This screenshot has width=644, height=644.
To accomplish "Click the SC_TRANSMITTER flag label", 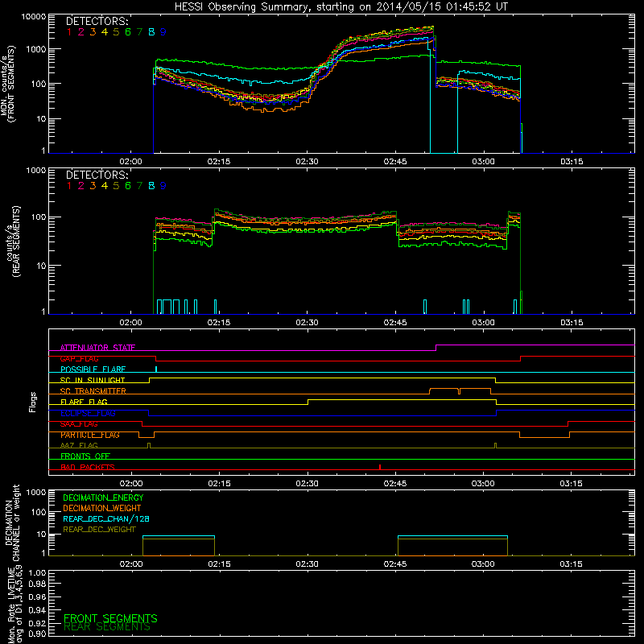I will click(x=93, y=391).
